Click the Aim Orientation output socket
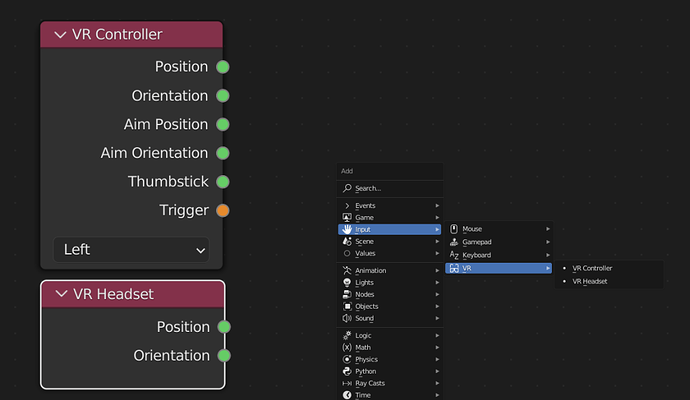Viewport: 690px width, 400px height. point(223,153)
